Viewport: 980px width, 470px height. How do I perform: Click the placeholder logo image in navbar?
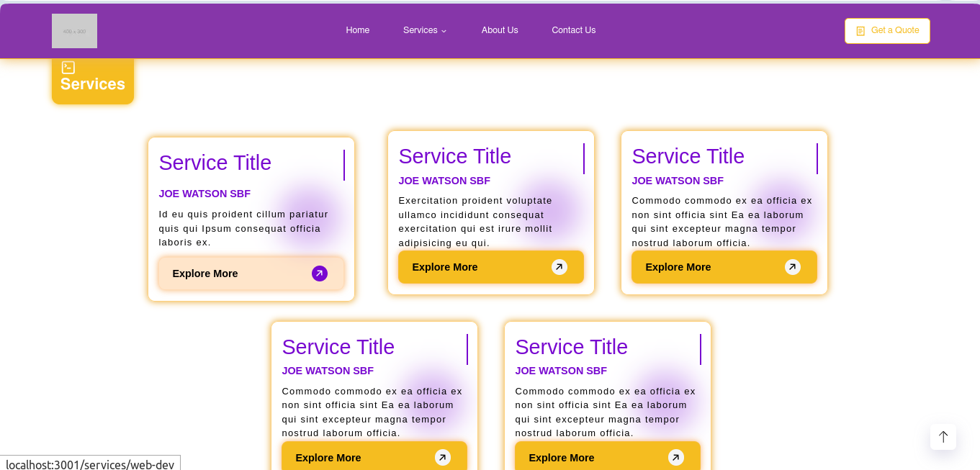[x=74, y=31]
